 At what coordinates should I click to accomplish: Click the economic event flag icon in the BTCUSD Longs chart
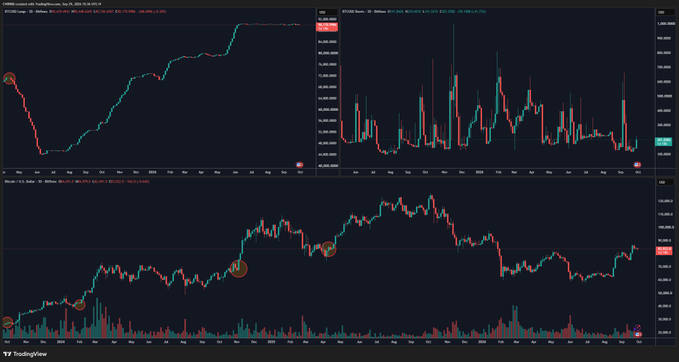pyautogui.click(x=299, y=165)
